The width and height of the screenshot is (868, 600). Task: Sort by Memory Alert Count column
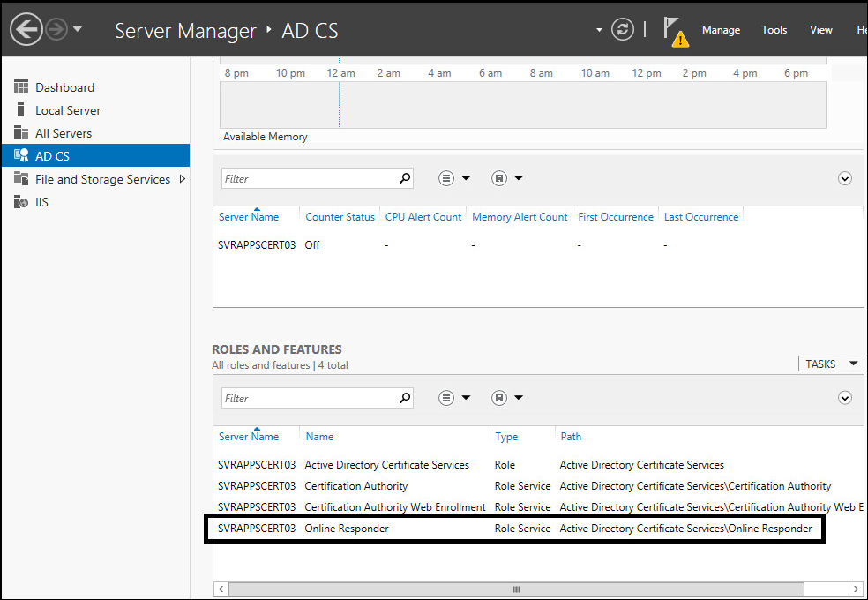coord(520,217)
